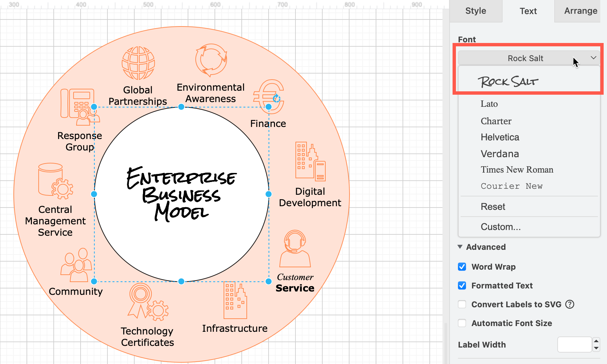Switch to the Style tab
607x364 pixels.
[476, 11]
